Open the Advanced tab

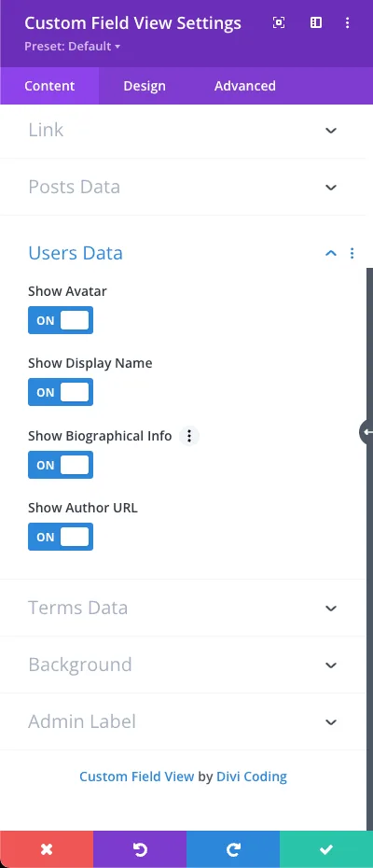coord(245,86)
